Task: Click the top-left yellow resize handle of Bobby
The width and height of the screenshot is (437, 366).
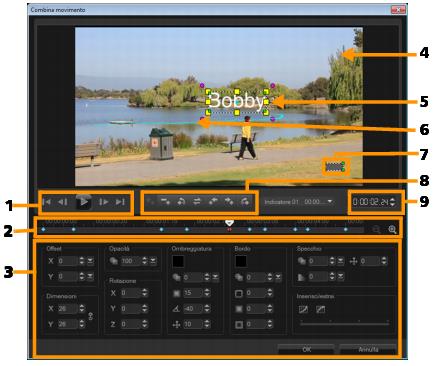Action: (x=208, y=91)
